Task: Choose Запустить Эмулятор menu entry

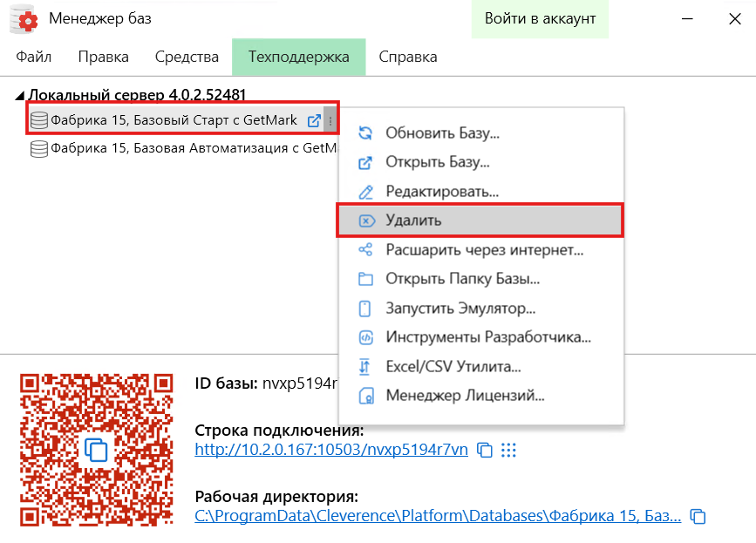Action: pos(480,309)
